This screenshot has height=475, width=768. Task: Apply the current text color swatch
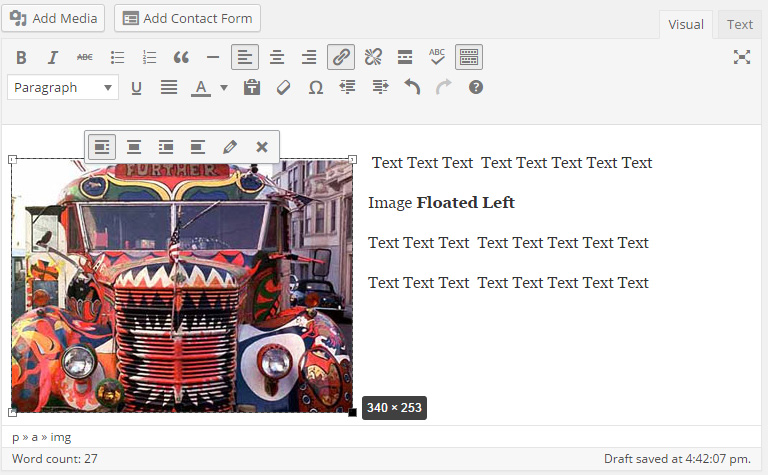pyautogui.click(x=200, y=88)
